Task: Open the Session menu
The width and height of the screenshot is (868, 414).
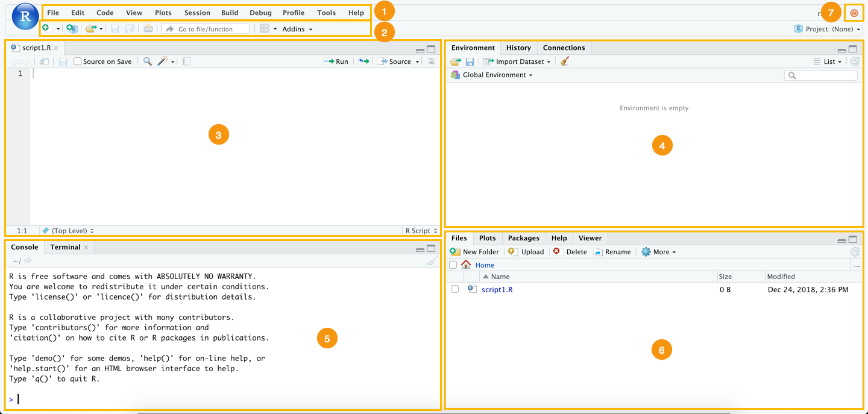Action: click(197, 12)
